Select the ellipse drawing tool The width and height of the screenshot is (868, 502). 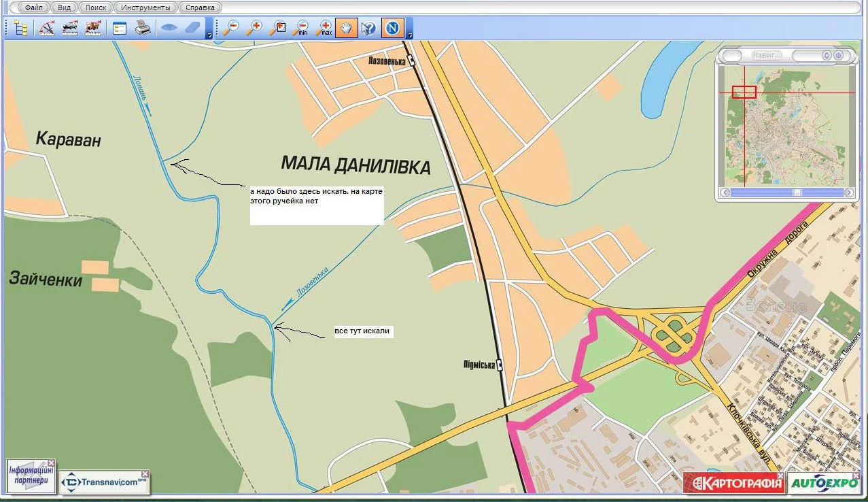click(169, 28)
